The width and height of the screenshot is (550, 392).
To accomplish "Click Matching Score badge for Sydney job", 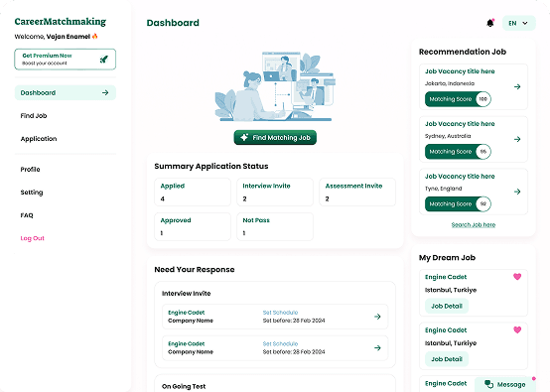I will coord(458,152).
